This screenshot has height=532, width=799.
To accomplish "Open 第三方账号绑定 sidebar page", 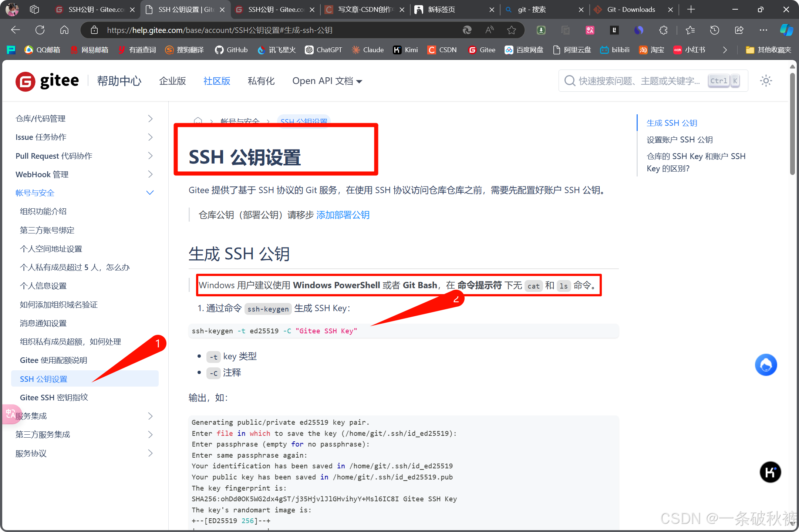I will click(47, 230).
